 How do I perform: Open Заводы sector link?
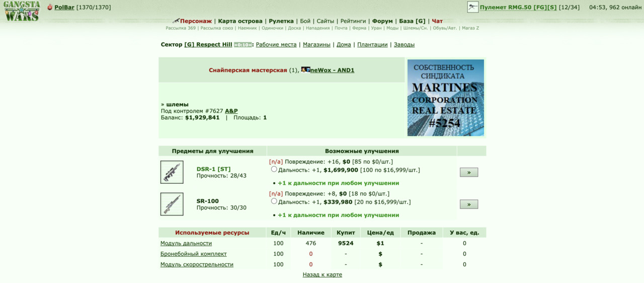(x=404, y=44)
